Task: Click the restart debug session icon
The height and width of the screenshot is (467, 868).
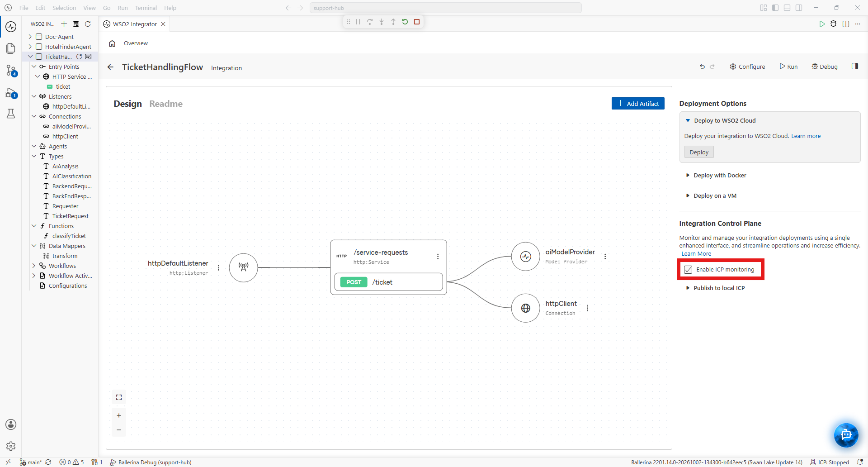Action: [x=405, y=22]
